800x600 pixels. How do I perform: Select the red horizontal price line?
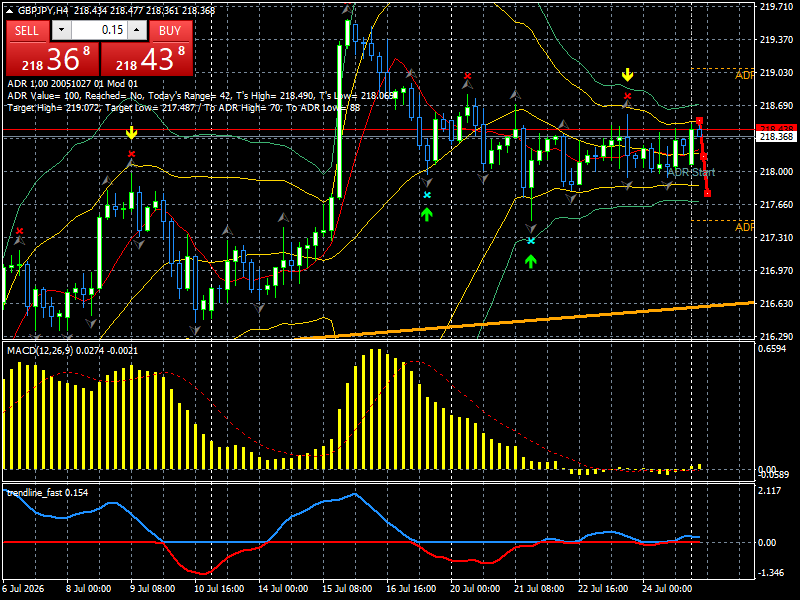point(378,130)
